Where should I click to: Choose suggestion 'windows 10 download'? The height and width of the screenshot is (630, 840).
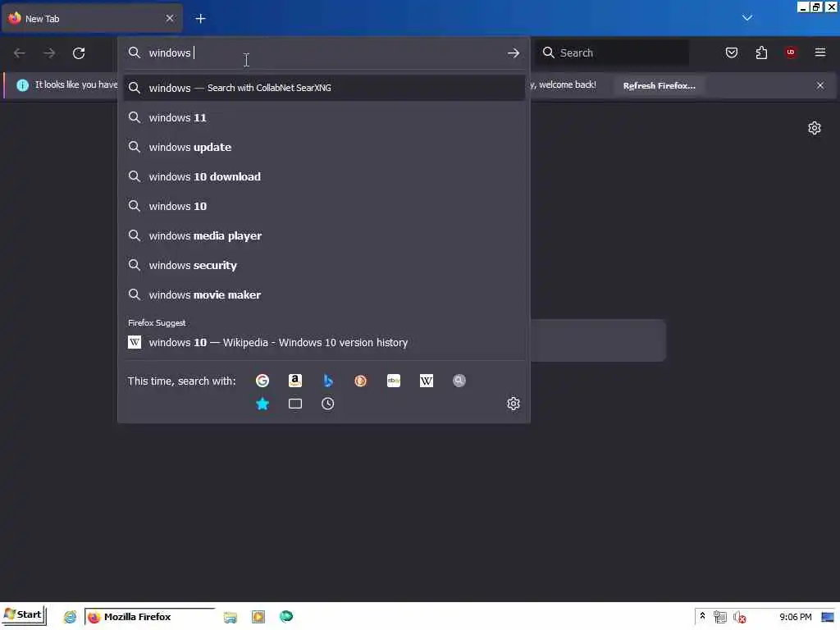324,177
